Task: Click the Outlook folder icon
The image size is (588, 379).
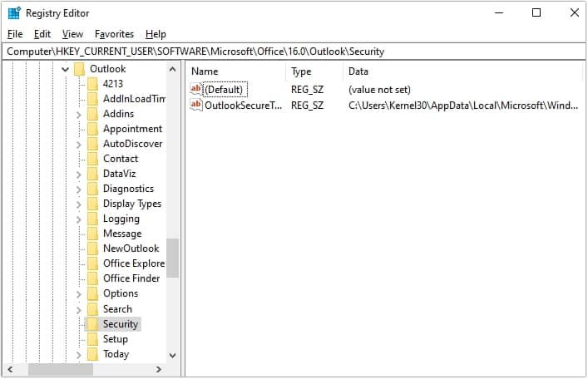Action: pos(80,69)
